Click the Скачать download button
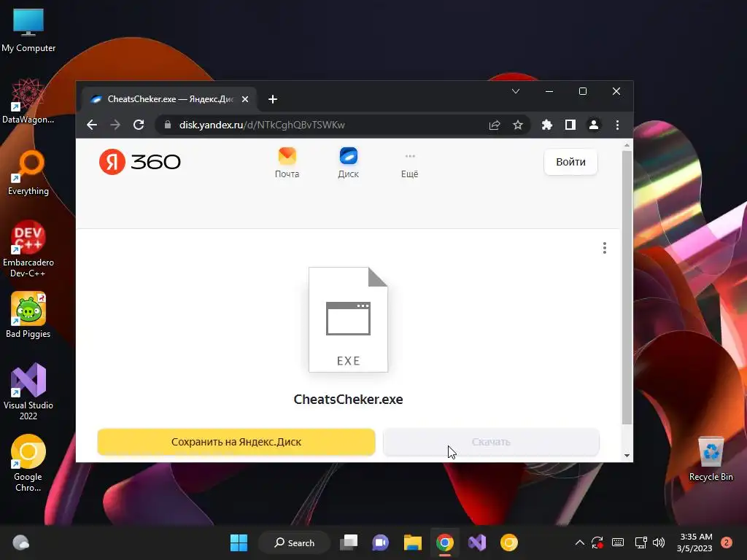This screenshot has width=747, height=560. pyautogui.click(x=491, y=442)
